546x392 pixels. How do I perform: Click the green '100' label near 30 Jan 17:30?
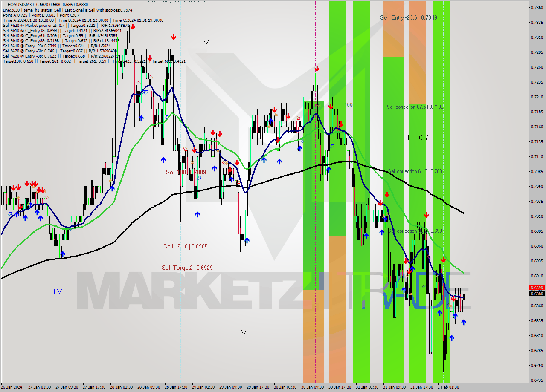(349, 104)
